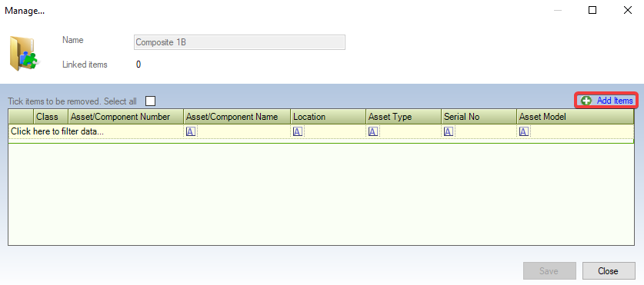This screenshot has width=644, height=285.
Task: Open filter operator icon under Asset Type
Action: [373, 131]
